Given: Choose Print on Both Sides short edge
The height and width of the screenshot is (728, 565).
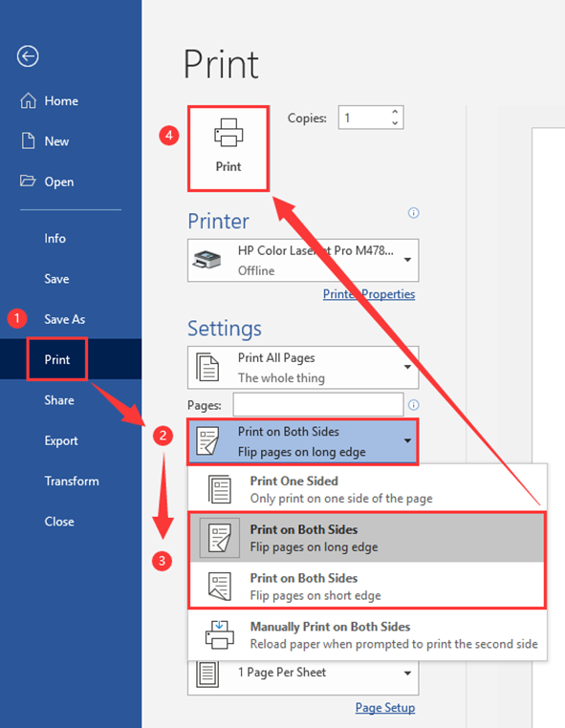Looking at the screenshot, I should pyautogui.click(x=367, y=586).
